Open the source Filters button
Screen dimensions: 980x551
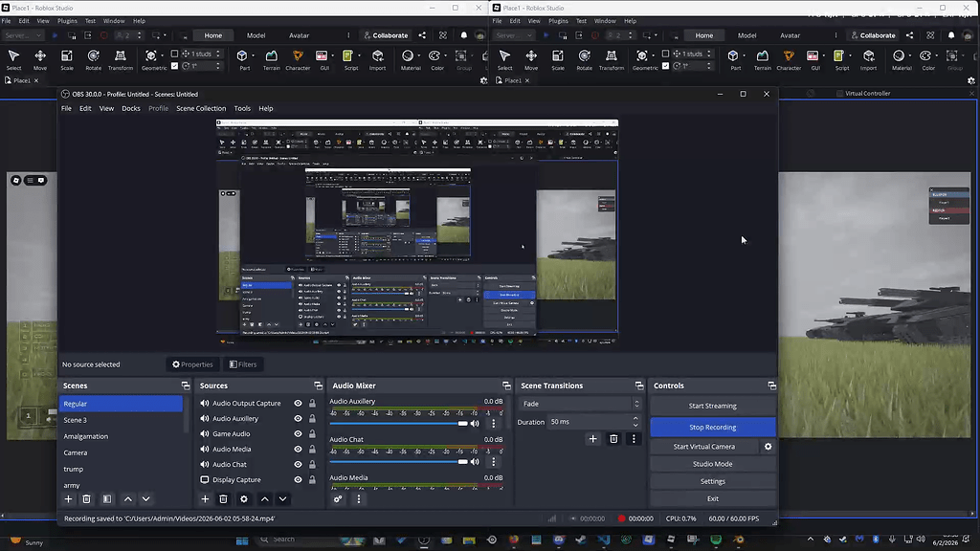click(x=243, y=364)
